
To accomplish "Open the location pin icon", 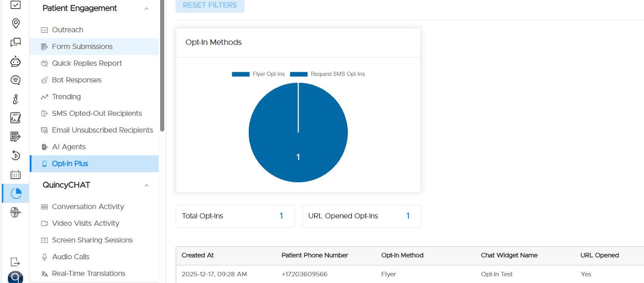I will click(16, 23).
